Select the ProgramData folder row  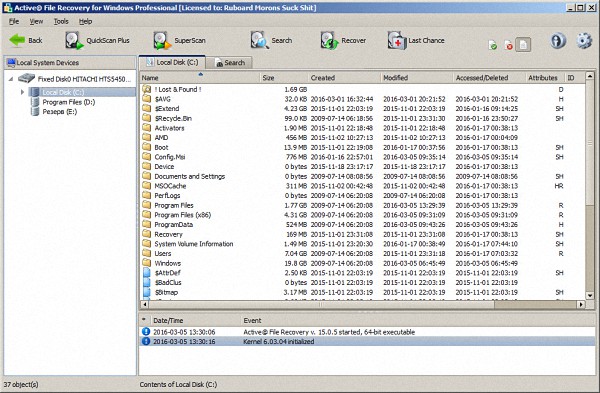click(x=362, y=225)
